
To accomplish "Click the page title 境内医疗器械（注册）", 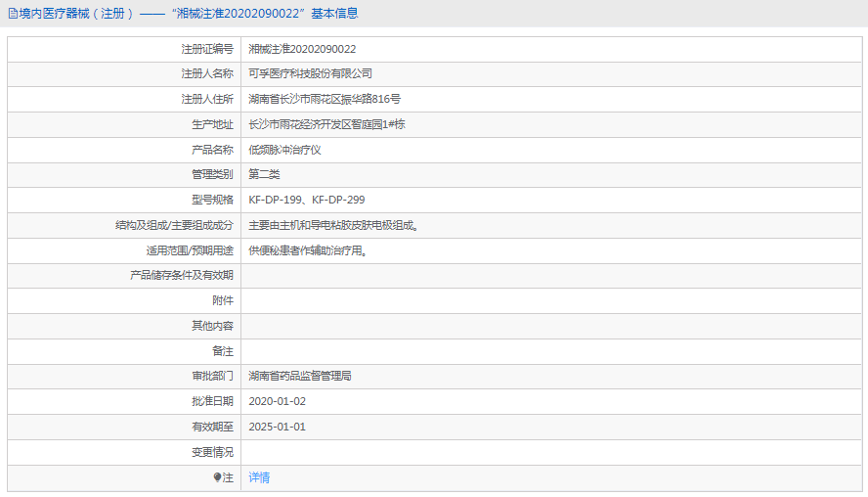I will pyautogui.click(x=76, y=14).
